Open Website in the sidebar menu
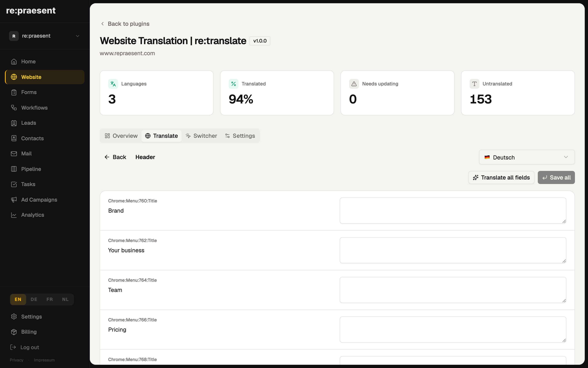Screen dimensions: 588x368 (x=45, y=77)
